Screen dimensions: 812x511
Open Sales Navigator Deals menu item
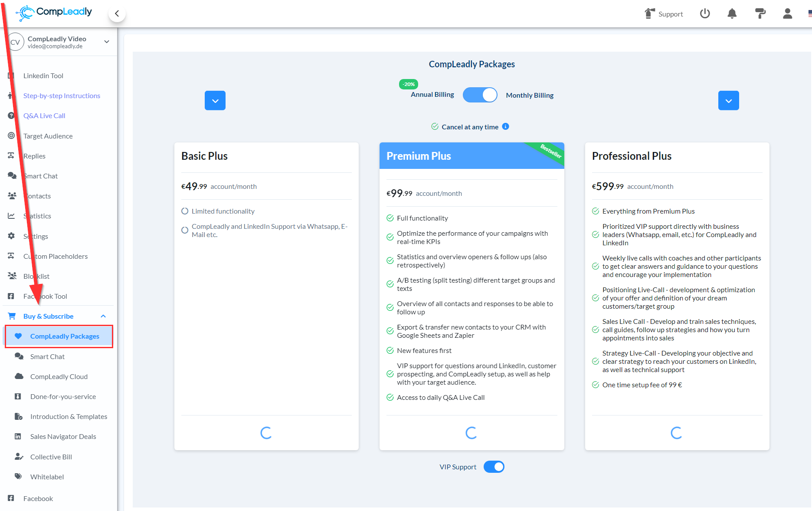pyautogui.click(x=63, y=436)
